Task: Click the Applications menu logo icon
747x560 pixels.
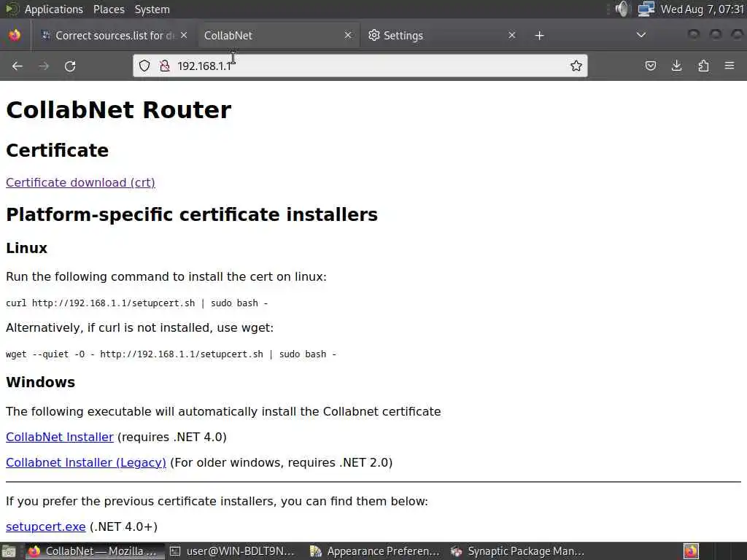Action: point(12,9)
